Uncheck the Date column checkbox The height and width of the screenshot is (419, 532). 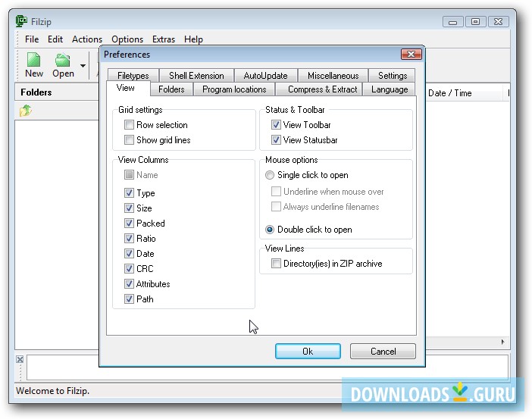coord(129,253)
